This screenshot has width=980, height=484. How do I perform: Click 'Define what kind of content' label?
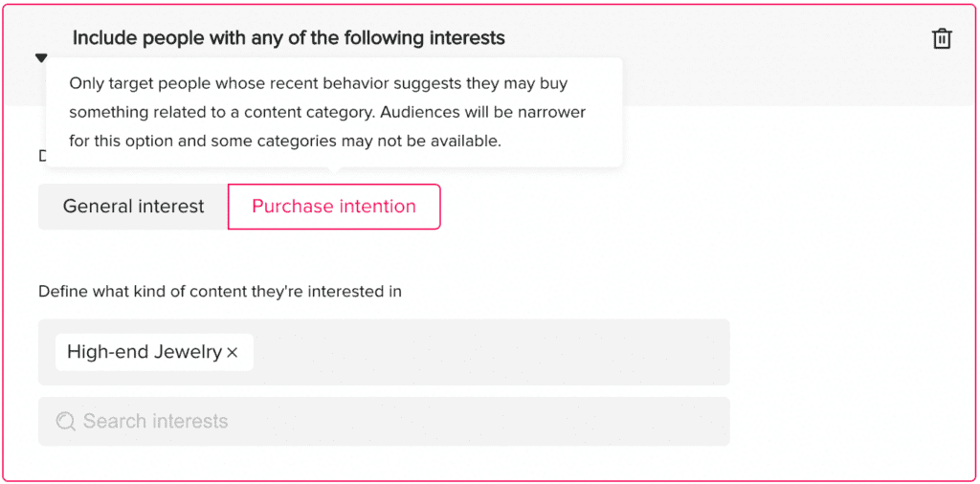[x=220, y=292]
